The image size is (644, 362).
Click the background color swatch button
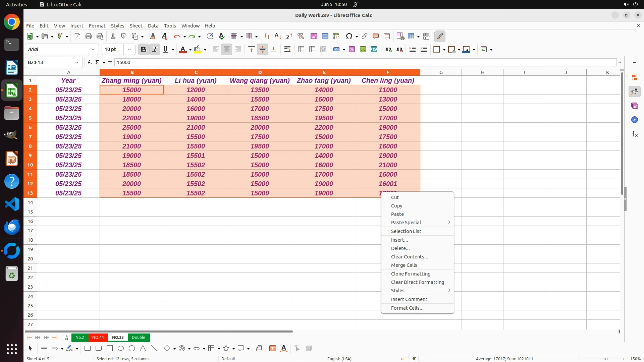tap(198, 50)
